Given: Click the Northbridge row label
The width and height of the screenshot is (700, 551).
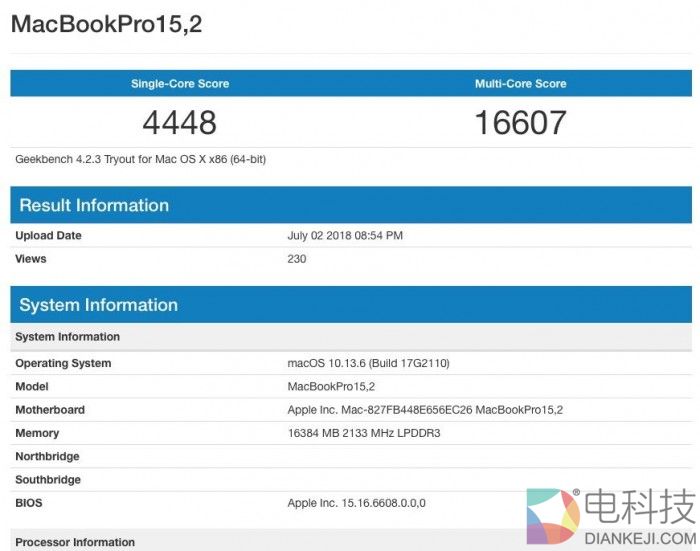Looking at the screenshot, I should click(47, 456).
